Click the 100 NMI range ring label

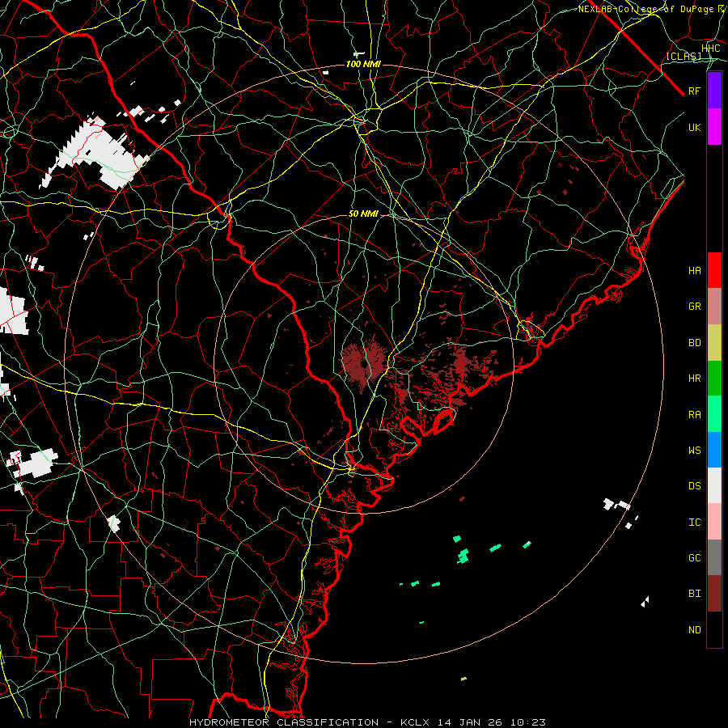[363, 64]
